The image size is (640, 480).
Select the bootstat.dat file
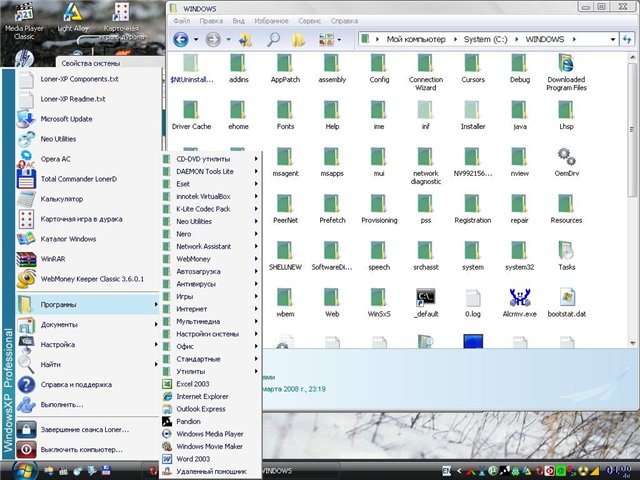pos(567,303)
